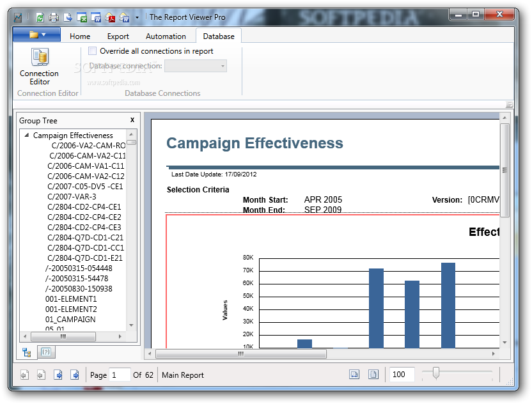Viewport: 532px width, 404px height.
Task: Open the blue application folder menu button
Action: click(x=36, y=35)
